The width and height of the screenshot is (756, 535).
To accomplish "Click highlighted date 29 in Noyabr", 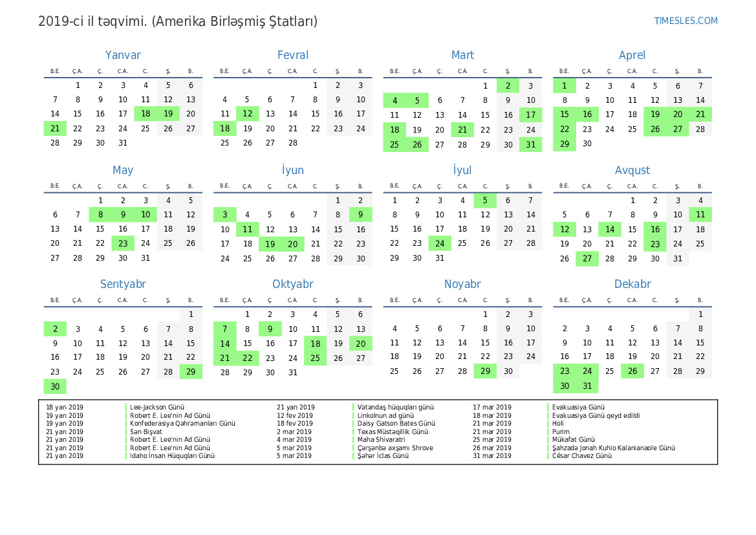I will [485, 371].
